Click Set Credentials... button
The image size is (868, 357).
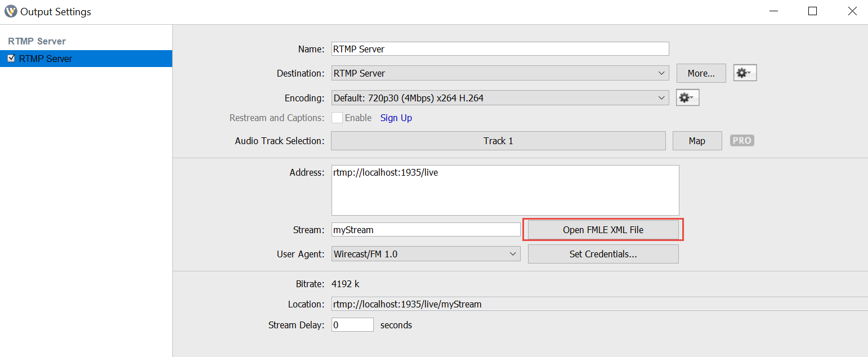603,254
